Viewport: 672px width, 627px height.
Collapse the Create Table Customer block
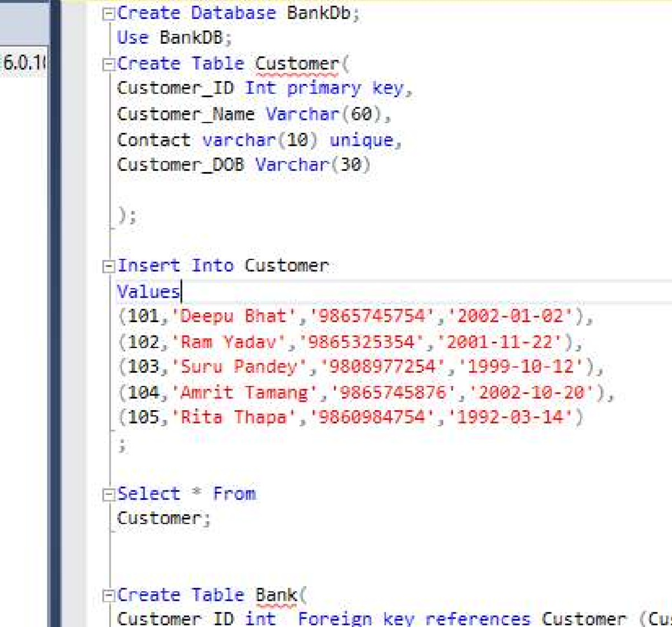109,64
